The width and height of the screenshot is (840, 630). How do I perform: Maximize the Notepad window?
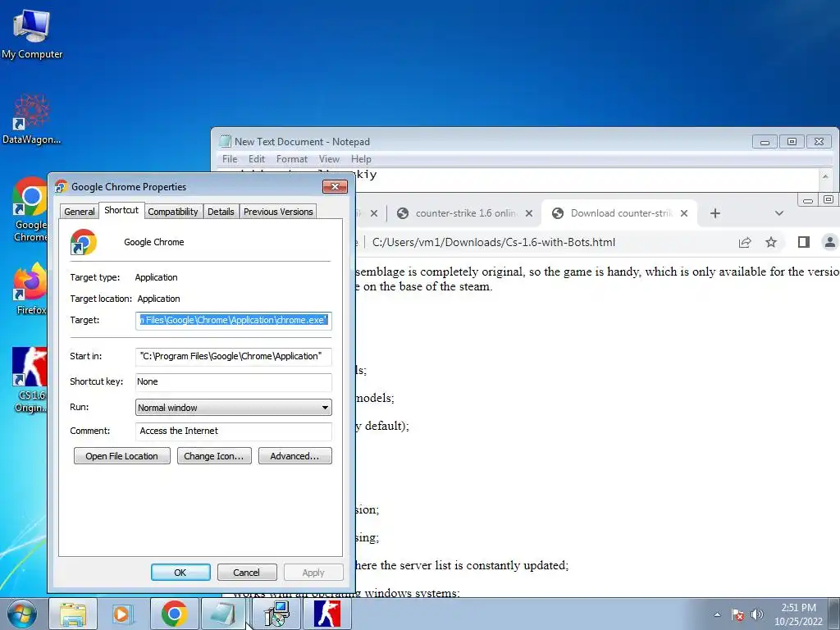pyautogui.click(x=792, y=142)
